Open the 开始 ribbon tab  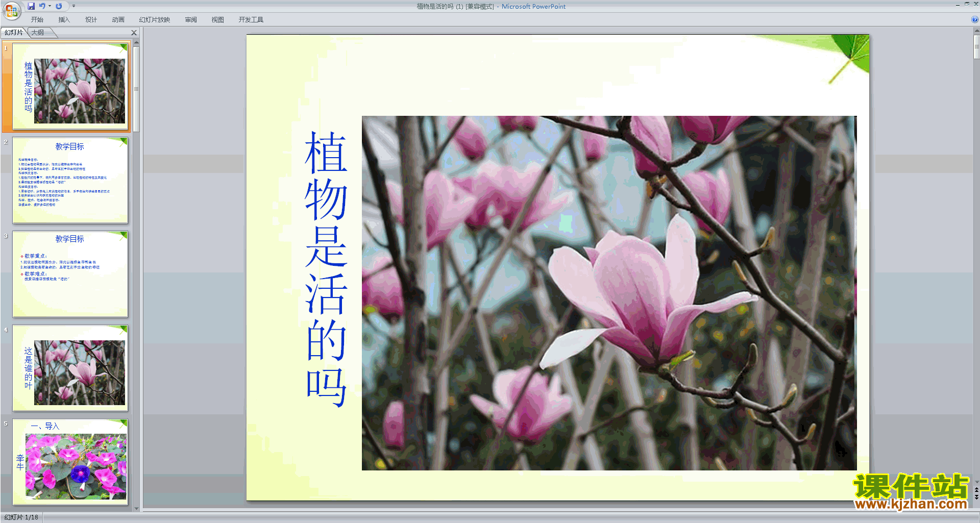[37, 20]
